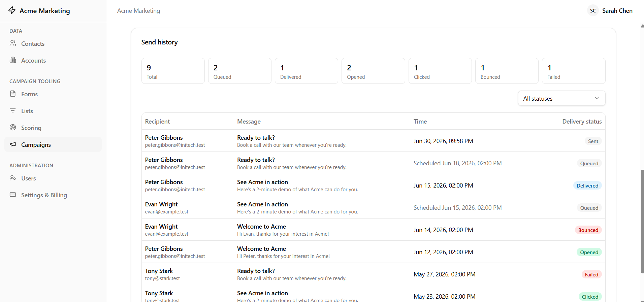
Task: Go to Accounts in the sidebar
Action: [x=53, y=60]
